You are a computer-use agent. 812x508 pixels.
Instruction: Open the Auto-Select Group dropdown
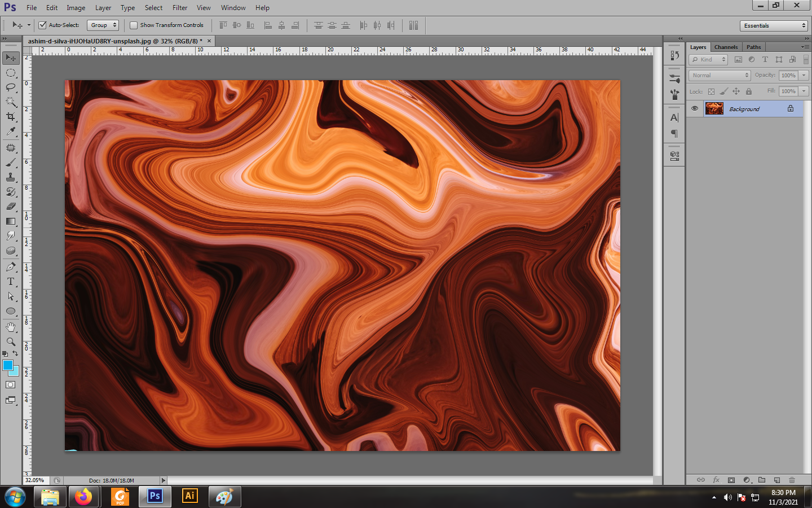(103, 25)
